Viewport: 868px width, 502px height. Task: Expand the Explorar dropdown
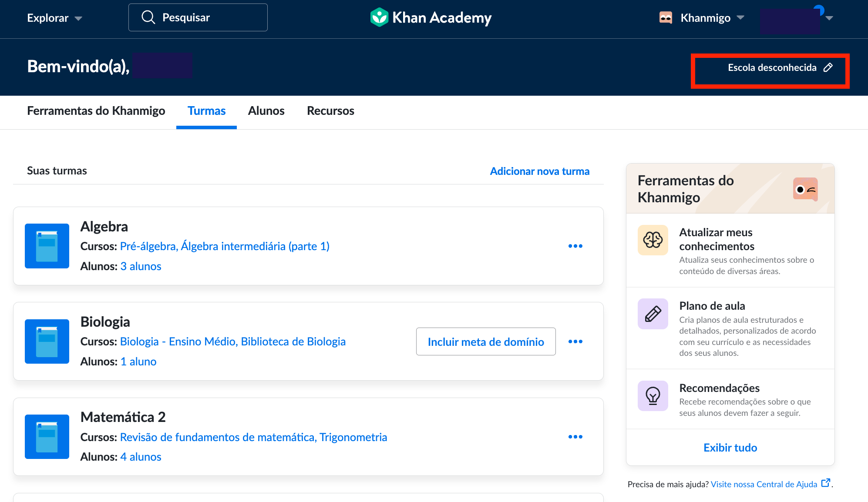[x=54, y=18]
